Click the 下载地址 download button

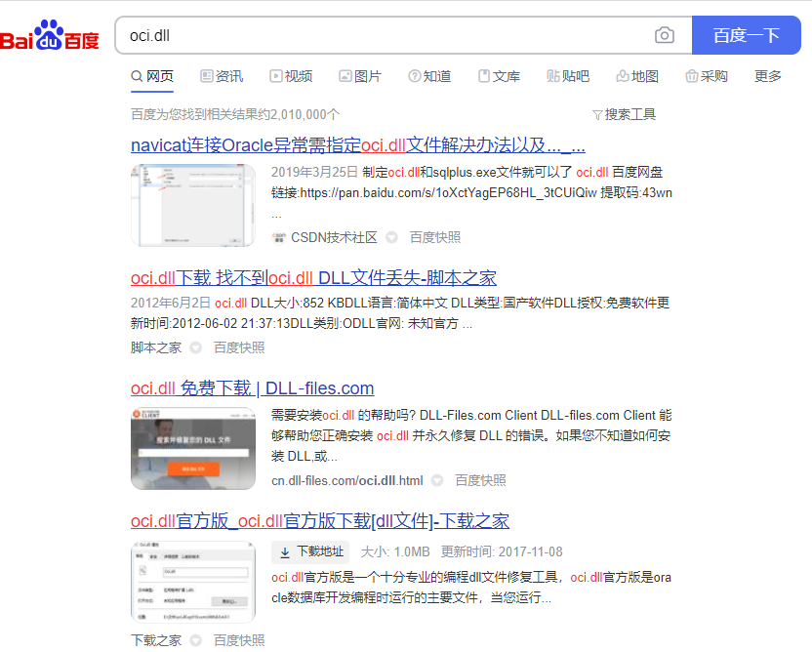[310, 551]
